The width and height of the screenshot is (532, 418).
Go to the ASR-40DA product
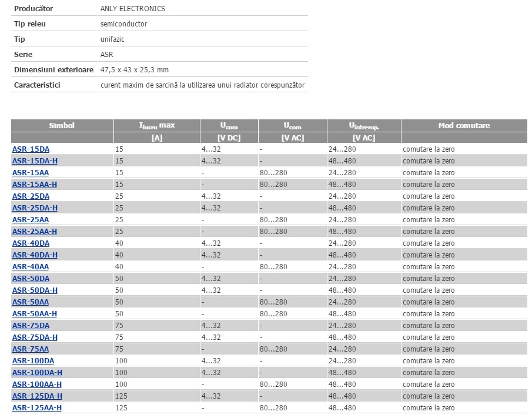31,243
